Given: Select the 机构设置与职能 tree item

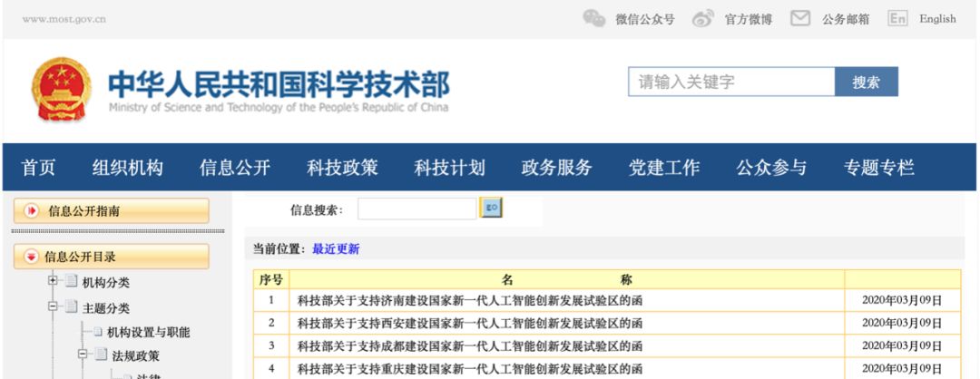Looking at the screenshot, I should (x=148, y=332).
